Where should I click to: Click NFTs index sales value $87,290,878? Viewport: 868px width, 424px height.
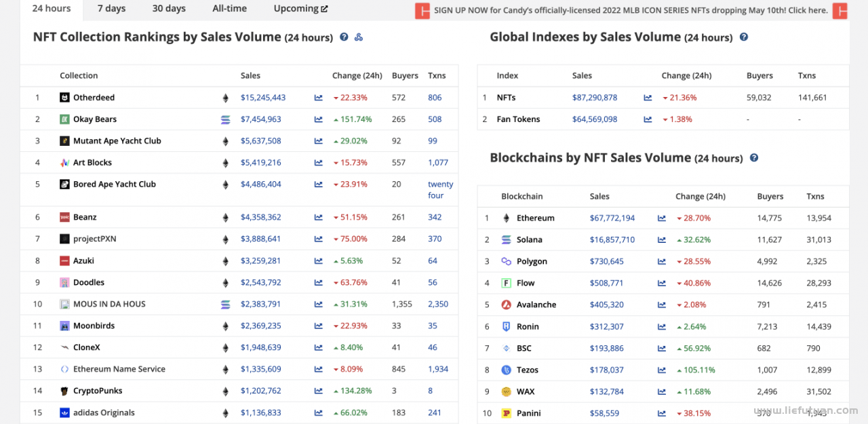(x=595, y=98)
